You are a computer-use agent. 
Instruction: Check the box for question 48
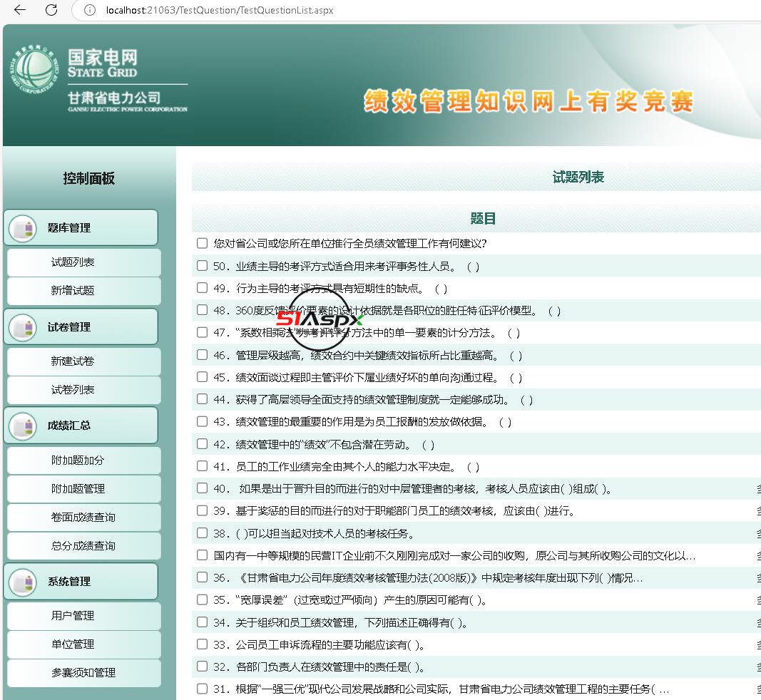point(202,310)
